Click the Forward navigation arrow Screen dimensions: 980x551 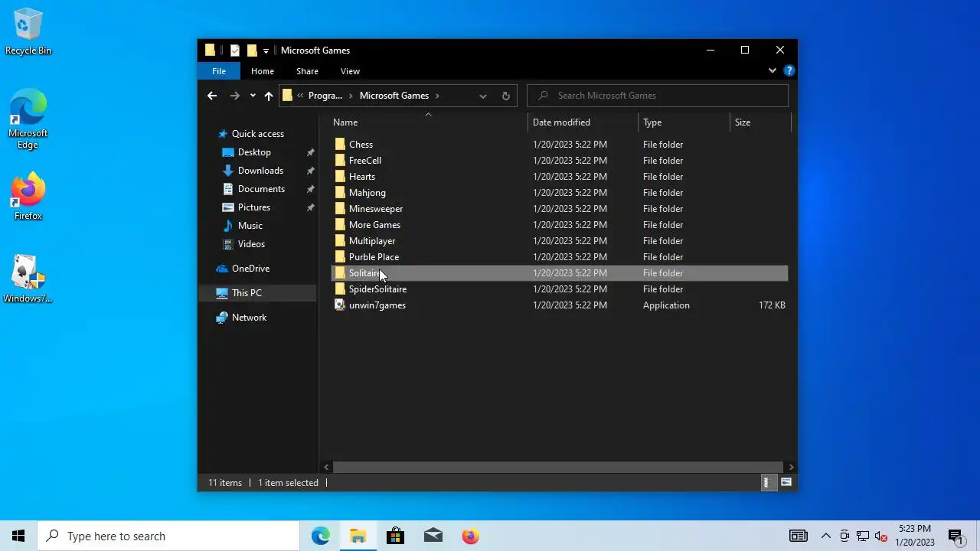(x=235, y=96)
